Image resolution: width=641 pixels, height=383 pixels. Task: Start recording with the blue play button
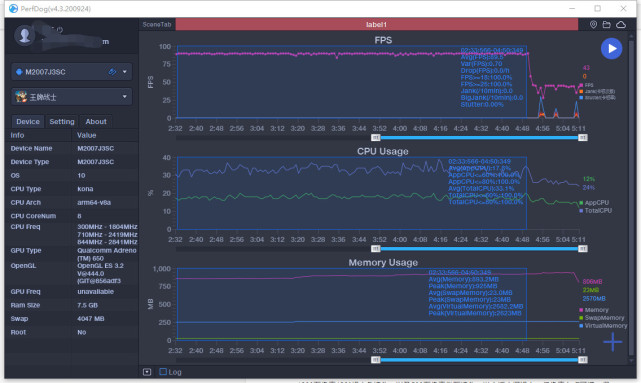pos(611,49)
